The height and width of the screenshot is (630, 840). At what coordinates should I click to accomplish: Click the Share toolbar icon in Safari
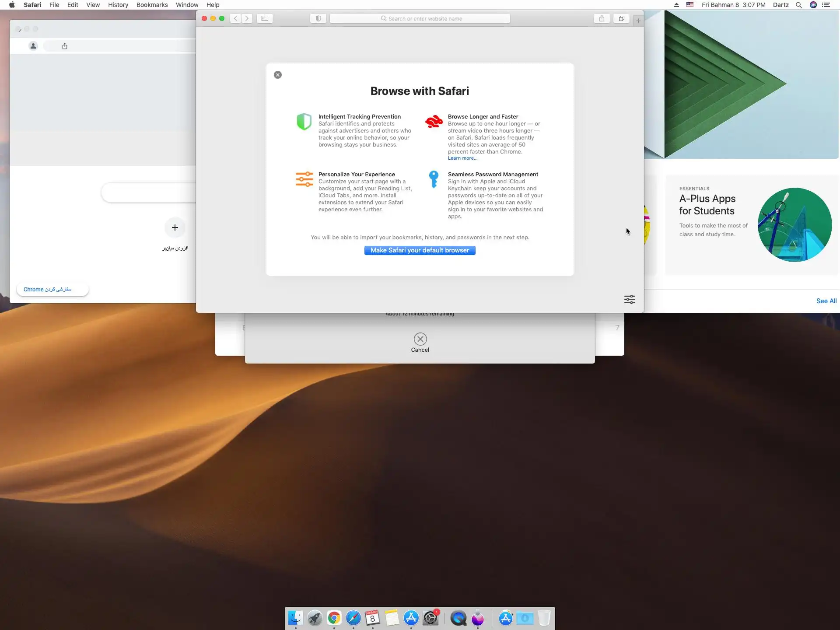(x=602, y=18)
